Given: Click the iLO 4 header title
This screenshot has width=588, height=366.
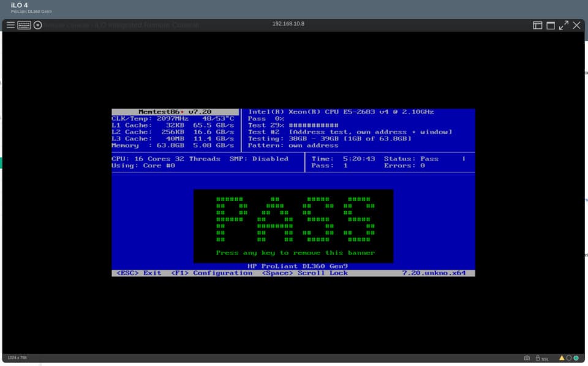Looking at the screenshot, I should [x=19, y=6].
